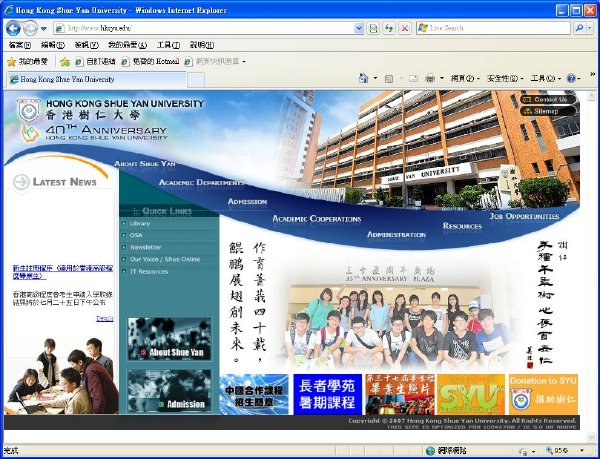Screen dimensions: 600x459
Task: Click the 40th Anniversary logo icon
Action: tap(30, 133)
